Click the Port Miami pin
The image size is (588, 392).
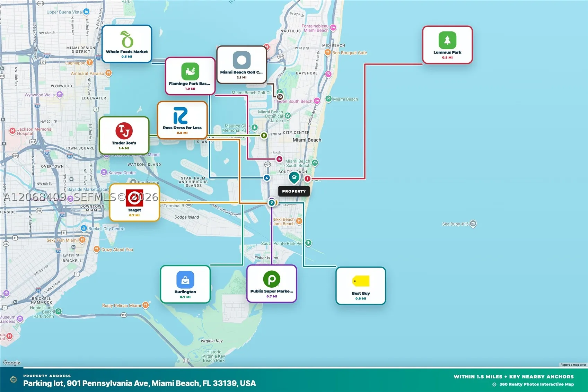point(133,182)
